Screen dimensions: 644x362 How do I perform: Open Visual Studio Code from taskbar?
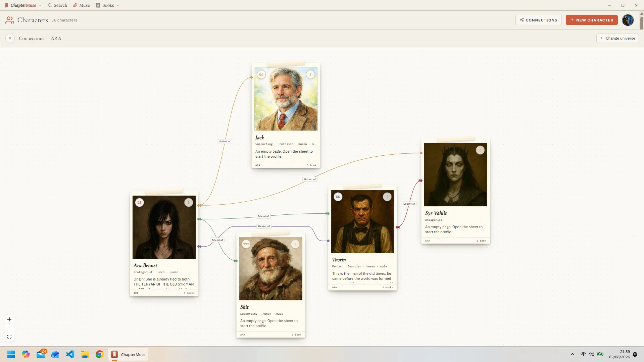click(x=70, y=355)
